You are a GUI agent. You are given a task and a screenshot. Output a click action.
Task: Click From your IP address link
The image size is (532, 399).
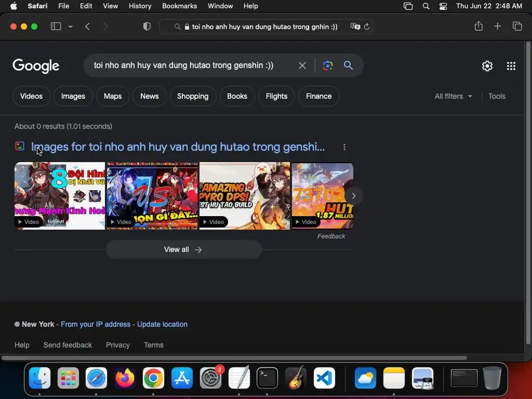coord(96,324)
